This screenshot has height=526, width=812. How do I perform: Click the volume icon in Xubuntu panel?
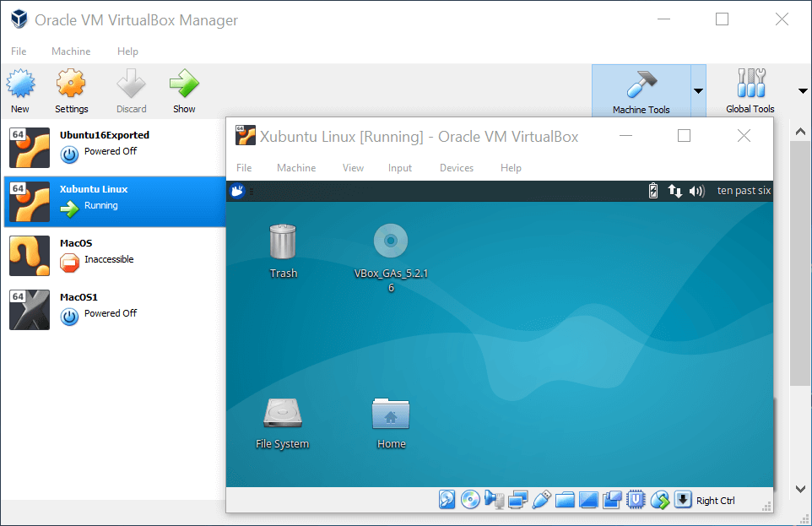point(696,191)
